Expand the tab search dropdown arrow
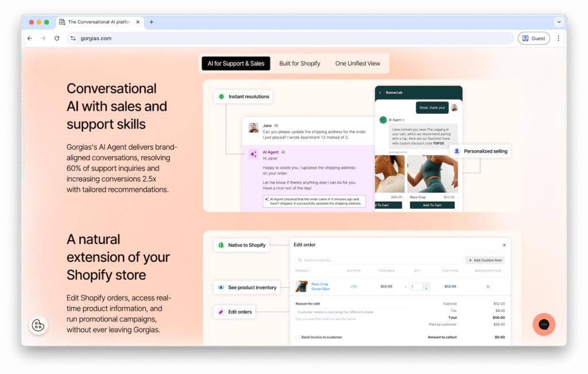 [x=559, y=22]
